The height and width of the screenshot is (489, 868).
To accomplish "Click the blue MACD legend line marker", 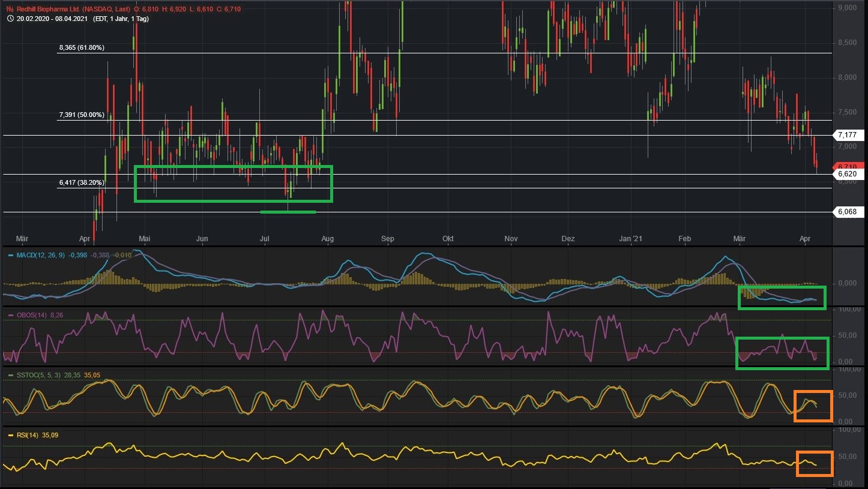I will point(10,256).
